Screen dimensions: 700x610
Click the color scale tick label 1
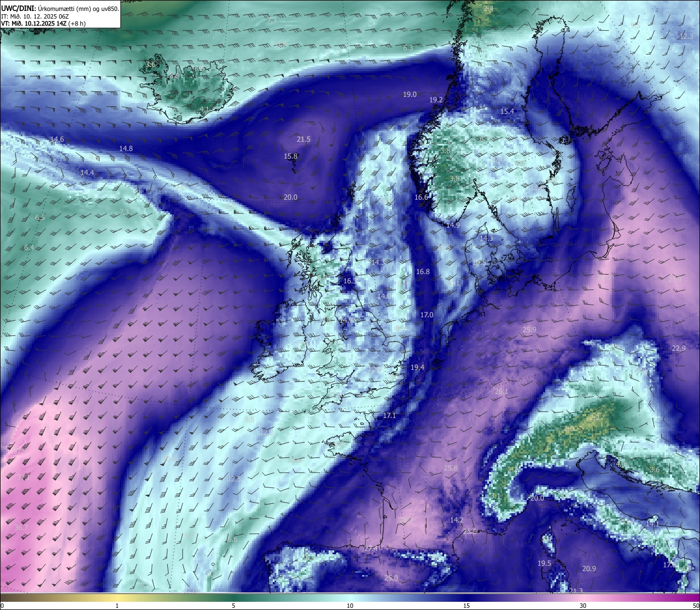pos(117,606)
